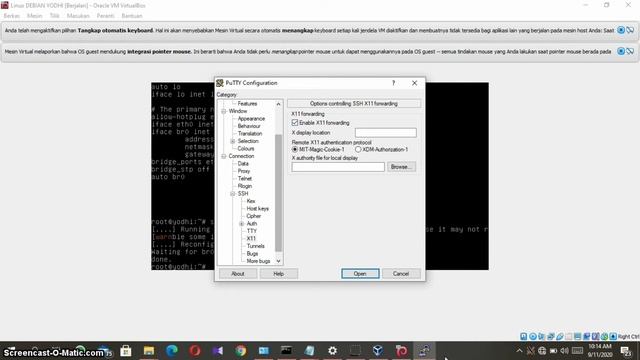Image resolution: width=640 pixels, height=360 pixels.
Task: Select the Rlogin category
Action: (x=244, y=186)
